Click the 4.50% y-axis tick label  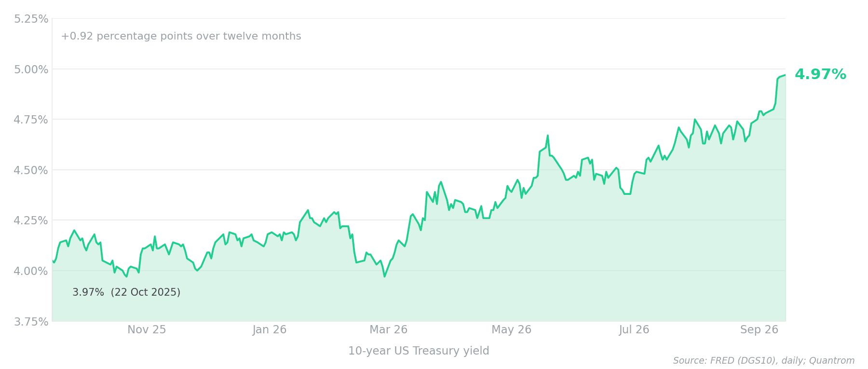[x=31, y=170]
